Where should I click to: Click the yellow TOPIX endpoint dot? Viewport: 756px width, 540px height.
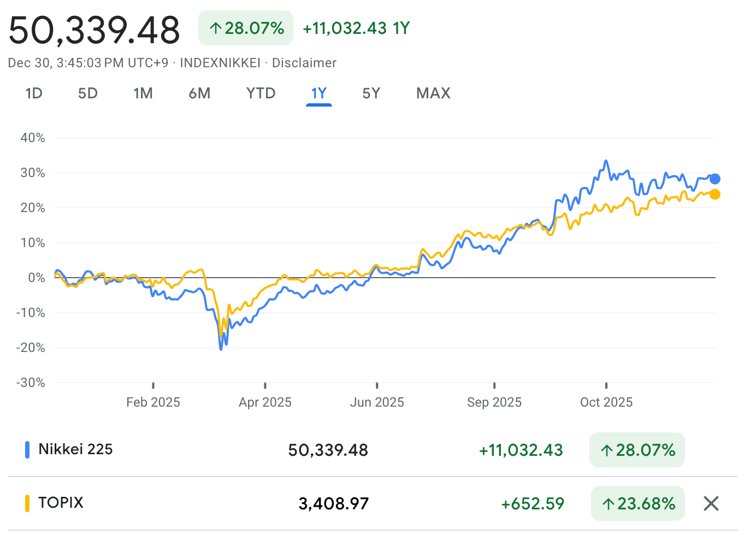click(x=714, y=194)
